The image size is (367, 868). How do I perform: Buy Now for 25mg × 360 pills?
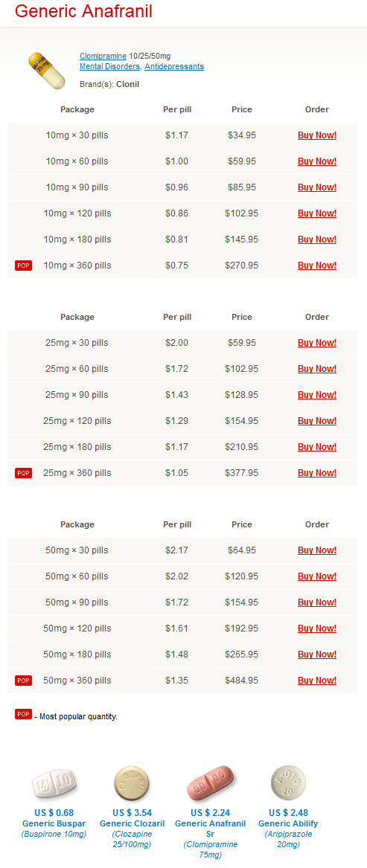click(x=317, y=473)
